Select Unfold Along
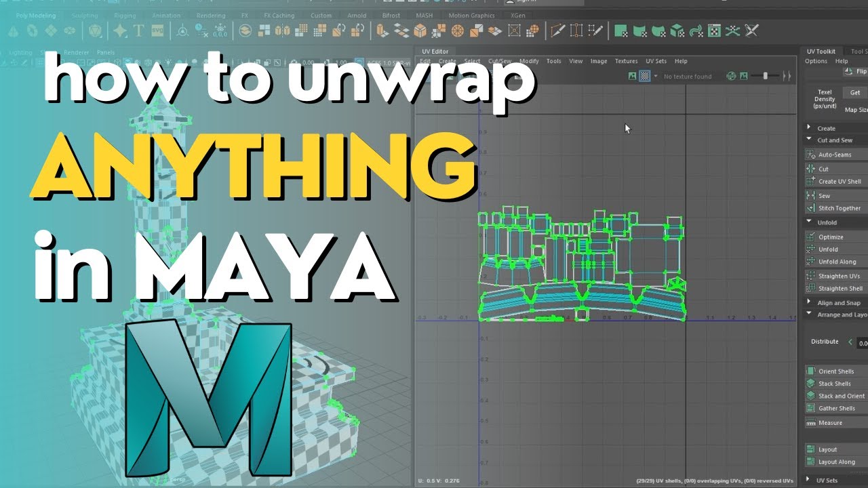 point(836,262)
